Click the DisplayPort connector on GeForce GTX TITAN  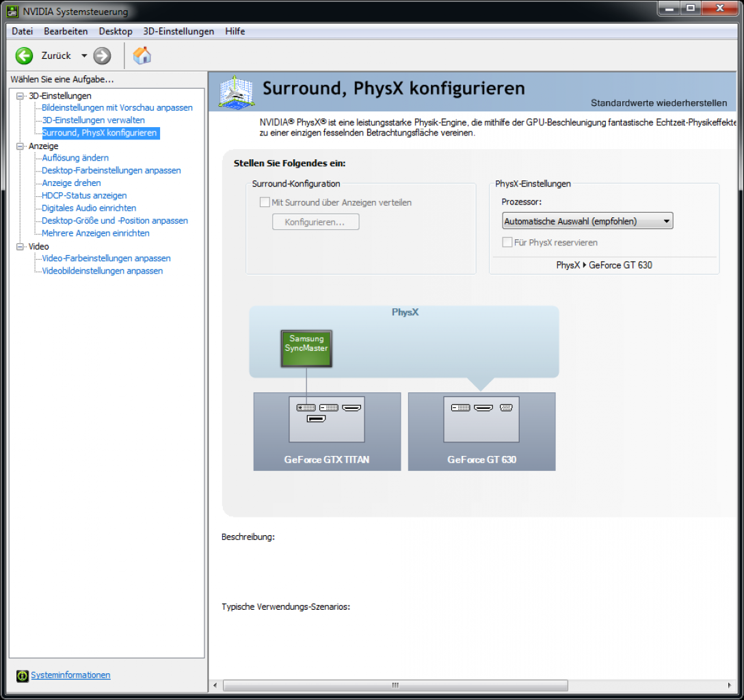pos(316,418)
